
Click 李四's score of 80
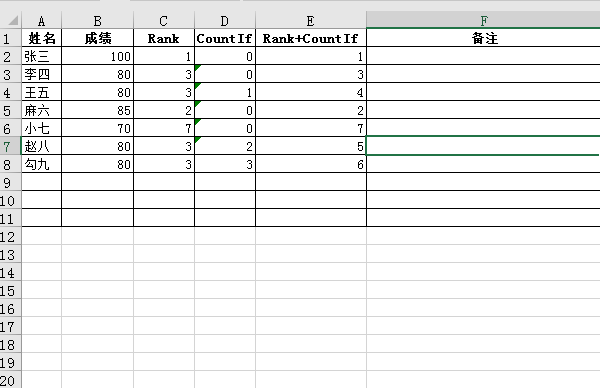(x=98, y=74)
